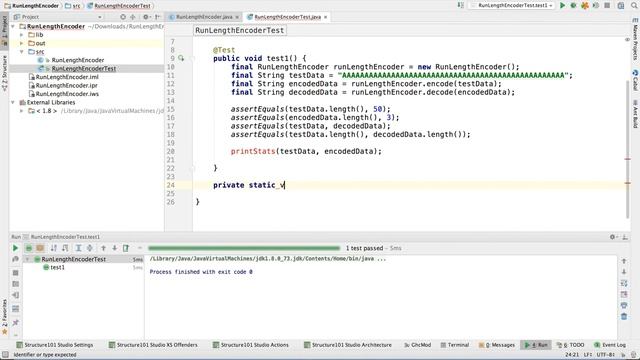Open the Structure tool window from the left stripe
640x360 pixels.
[4, 73]
